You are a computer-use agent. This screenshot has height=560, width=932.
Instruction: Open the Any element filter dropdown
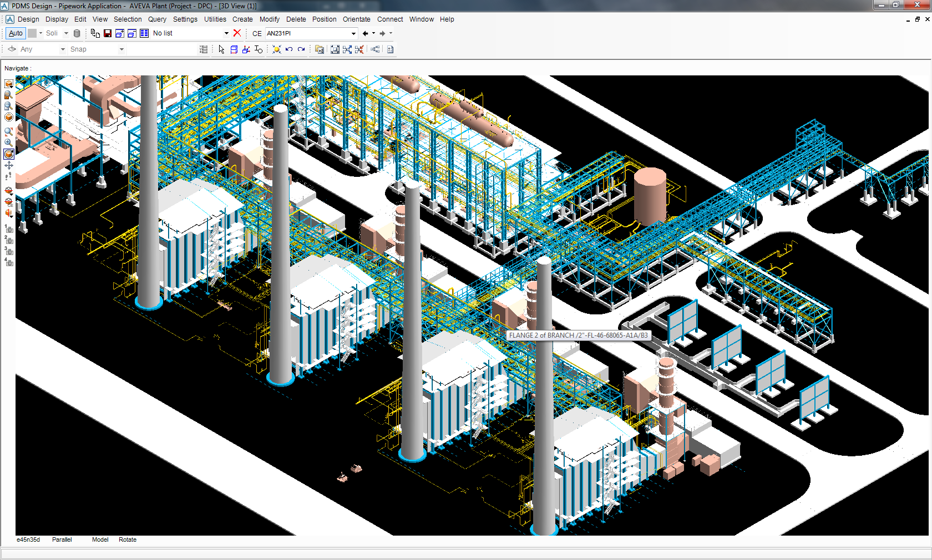(63, 49)
